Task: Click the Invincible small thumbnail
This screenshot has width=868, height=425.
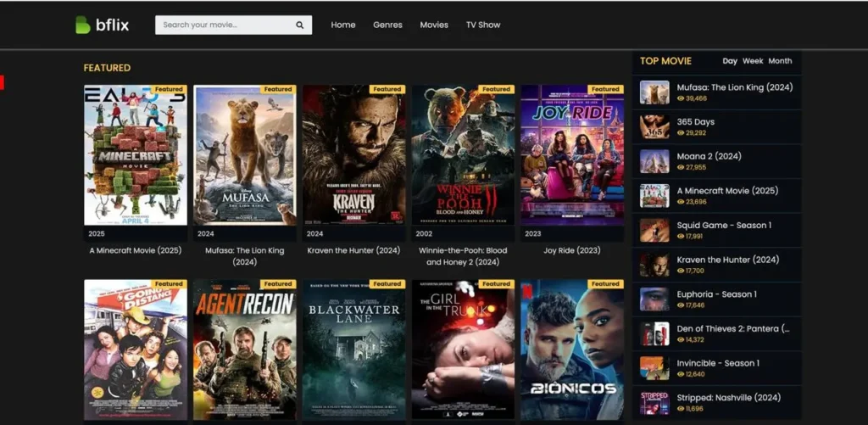Action: tap(654, 368)
